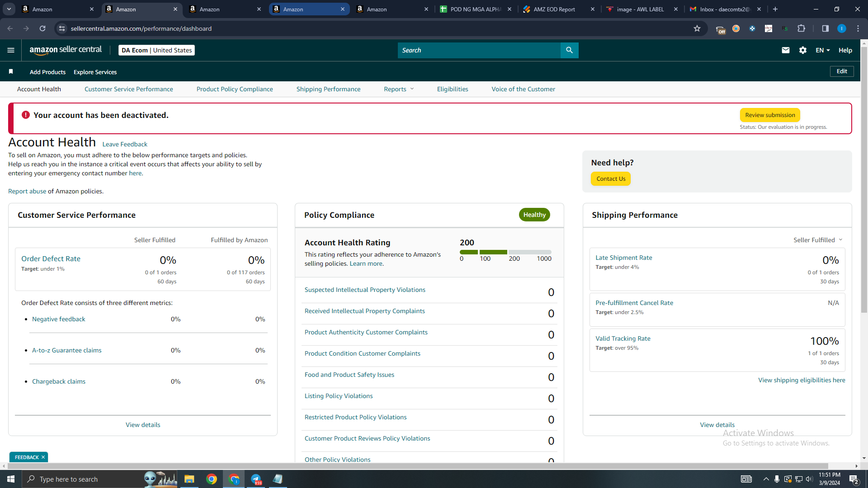868x488 pixels.
Task: Click Add Products
Action: [x=47, y=72]
